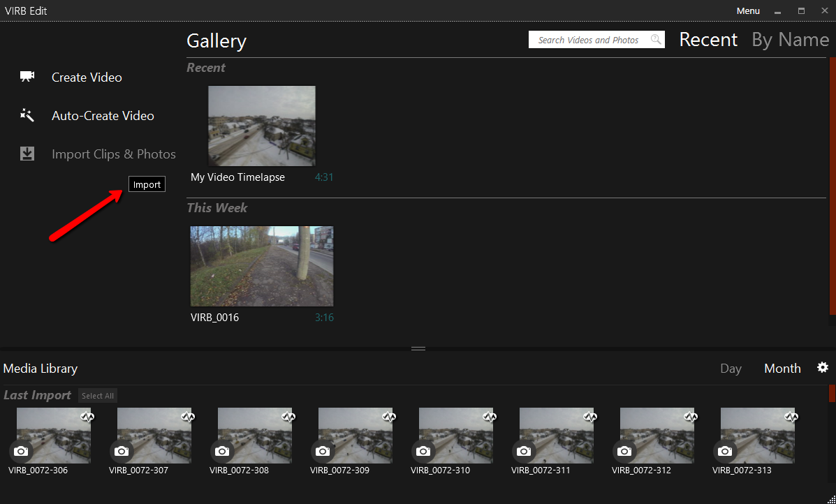Click the Import Clips & Photos download icon
The height and width of the screenshot is (504, 836).
(27, 154)
